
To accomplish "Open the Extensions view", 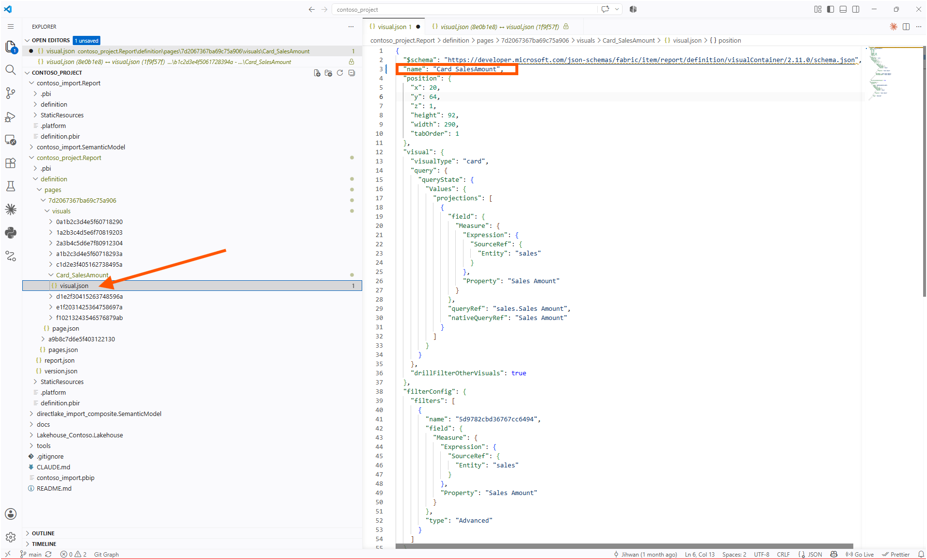I will click(11, 163).
